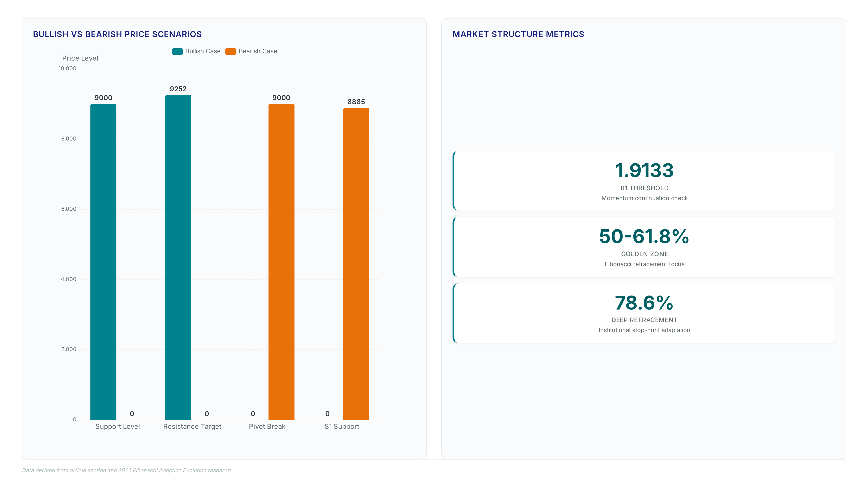This screenshot has width=868, height=488.
Task: Click the R1 THRESHOLD label
Action: click(644, 188)
